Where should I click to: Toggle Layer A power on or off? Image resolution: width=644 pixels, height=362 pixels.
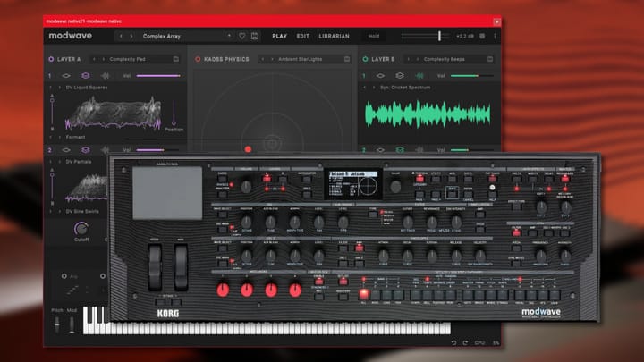click(x=51, y=59)
